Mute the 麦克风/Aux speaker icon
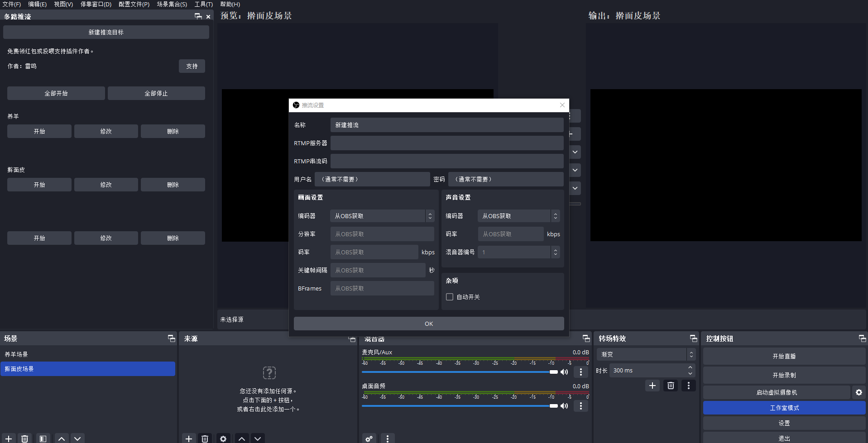Image resolution: width=868 pixels, height=443 pixels. tap(564, 372)
